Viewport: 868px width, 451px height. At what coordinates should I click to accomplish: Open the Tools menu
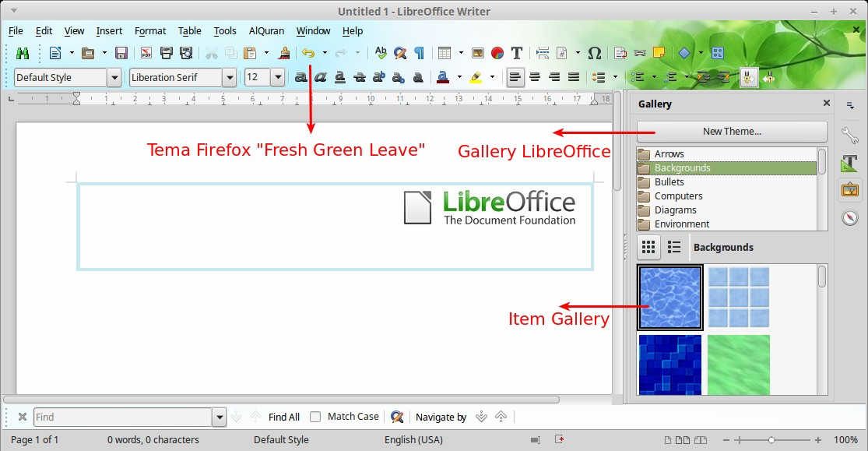point(225,31)
